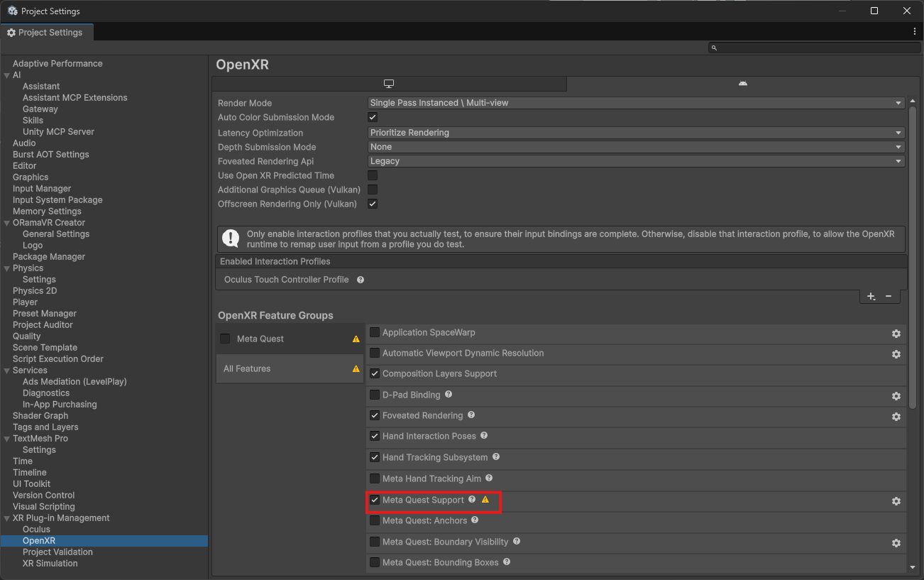Click help icon next to Foveated Rendering

(471, 415)
